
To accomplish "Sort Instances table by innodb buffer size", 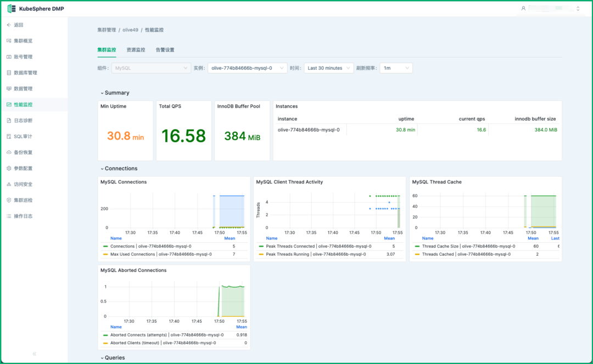I will 535,119.
